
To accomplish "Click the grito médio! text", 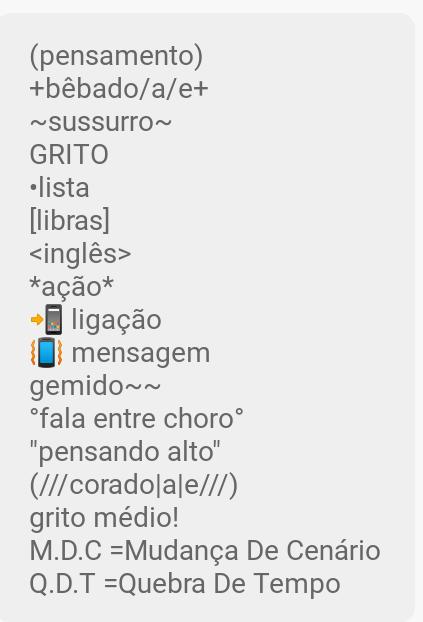I will pos(104,518).
